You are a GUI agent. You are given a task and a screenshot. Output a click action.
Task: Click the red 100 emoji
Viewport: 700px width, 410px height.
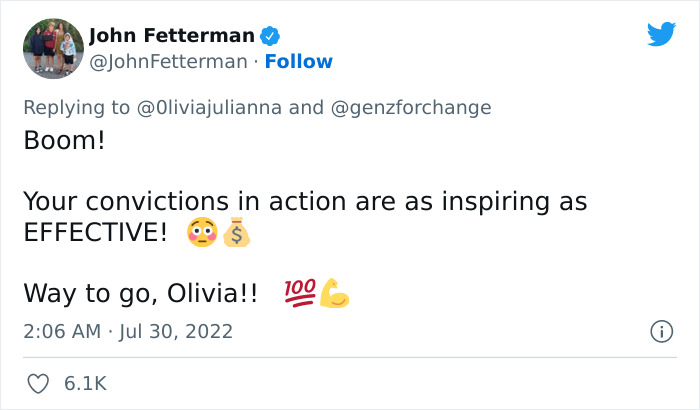(x=301, y=293)
